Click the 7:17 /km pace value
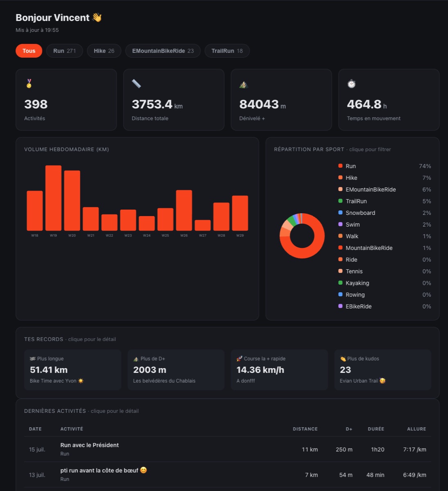Screen dimensions: 448x491 [x=414, y=449]
